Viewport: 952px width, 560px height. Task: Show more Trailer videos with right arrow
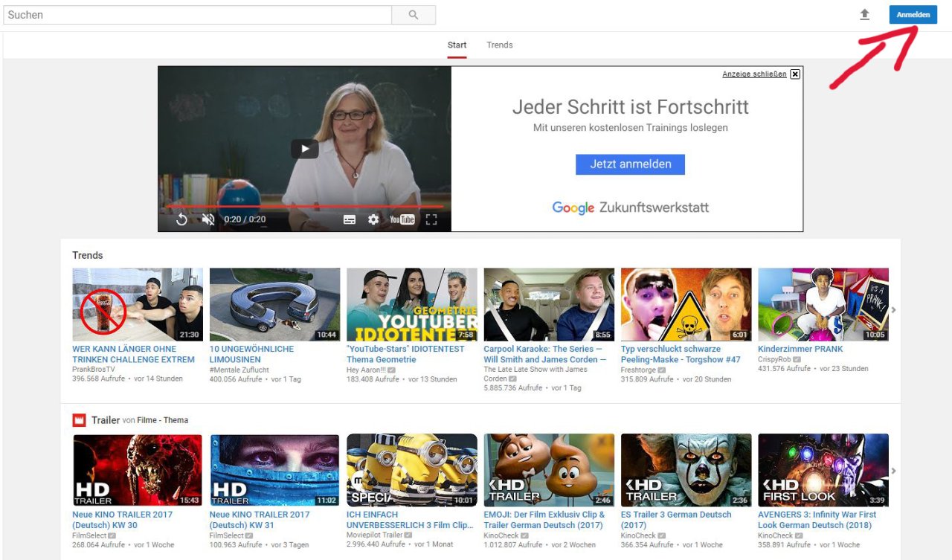pos(894,471)
